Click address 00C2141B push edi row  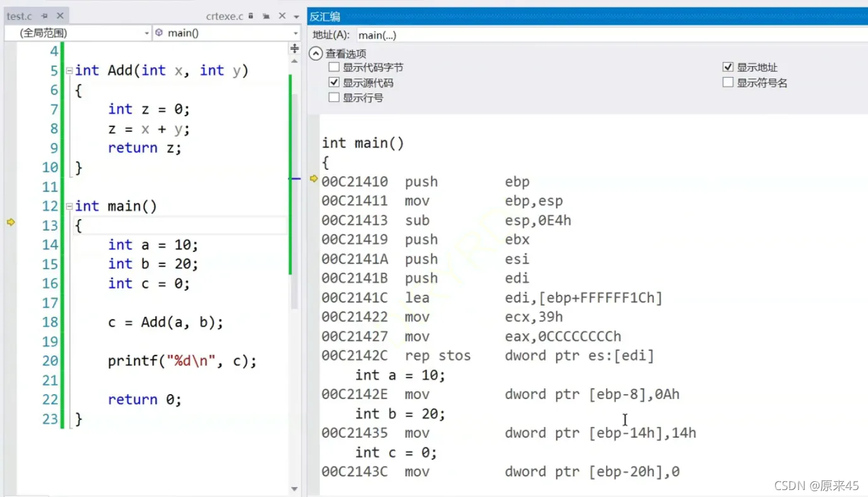pos(425,278)
